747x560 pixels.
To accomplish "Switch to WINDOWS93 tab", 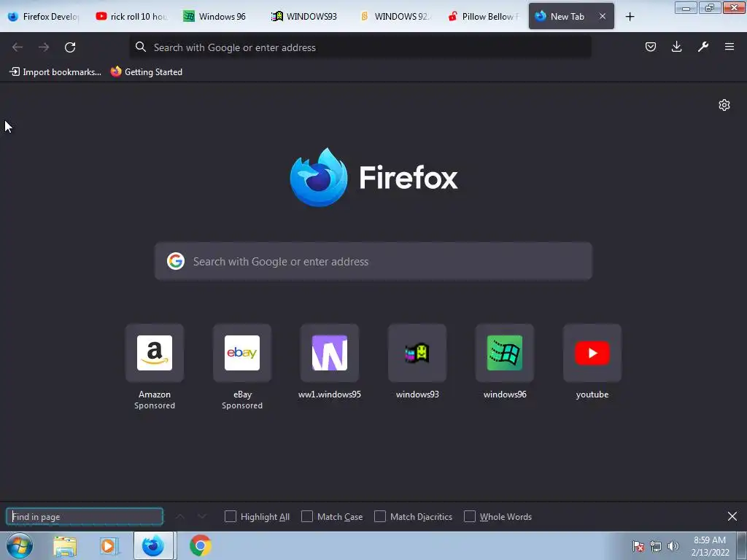I will [307, 17].
